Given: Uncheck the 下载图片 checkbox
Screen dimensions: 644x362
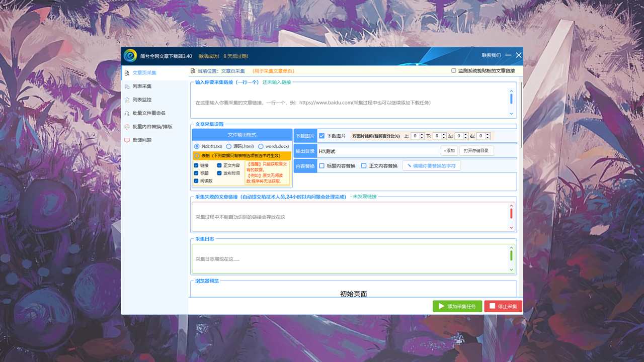Looking at the screenshot, I should tap(322, 136).
